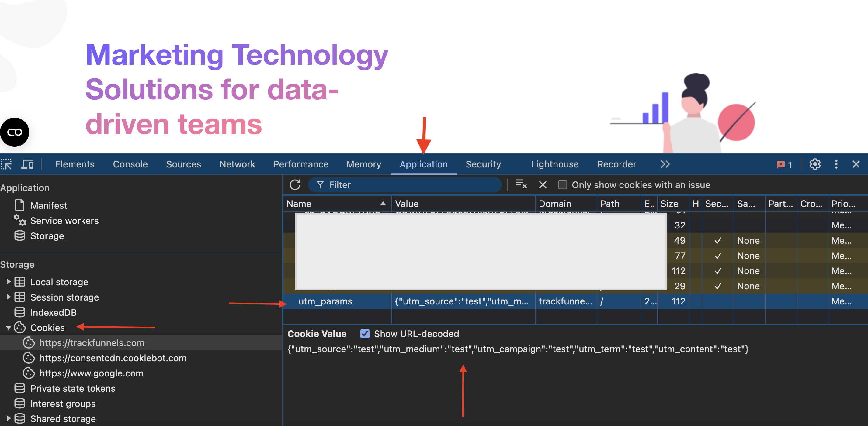
Task: Click the inspect element selector icon
Action: 7,164
